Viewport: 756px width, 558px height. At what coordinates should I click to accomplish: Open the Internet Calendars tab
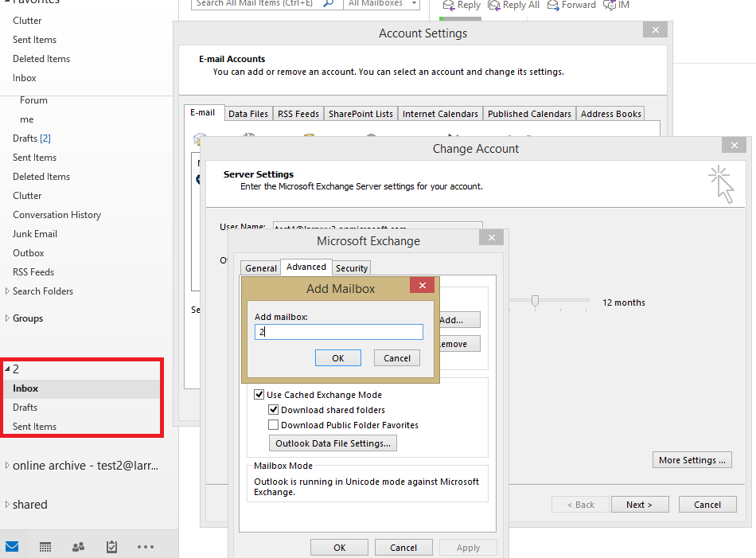point(440,114)
